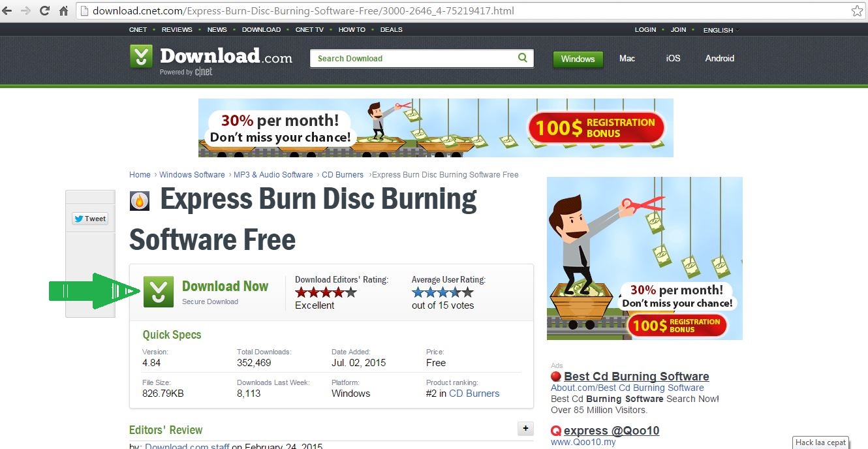
Task: Click the browser reload icon
Action: point(45,11)
